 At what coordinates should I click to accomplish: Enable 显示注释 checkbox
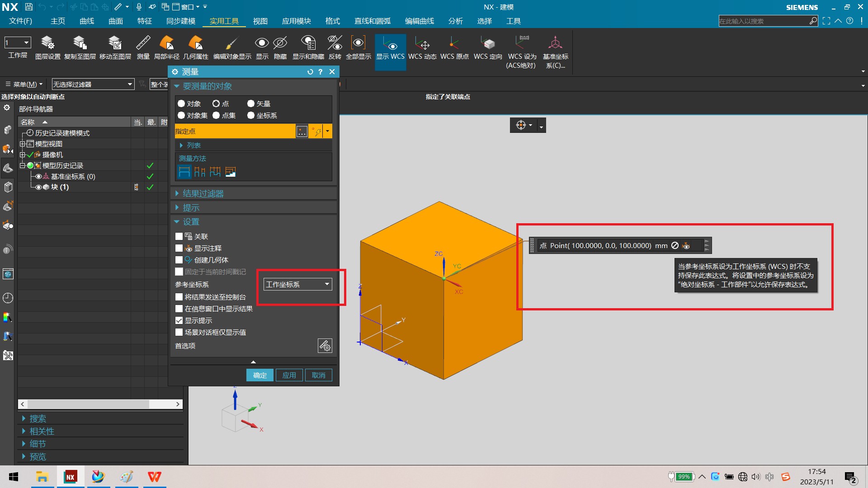click(179, 248)
